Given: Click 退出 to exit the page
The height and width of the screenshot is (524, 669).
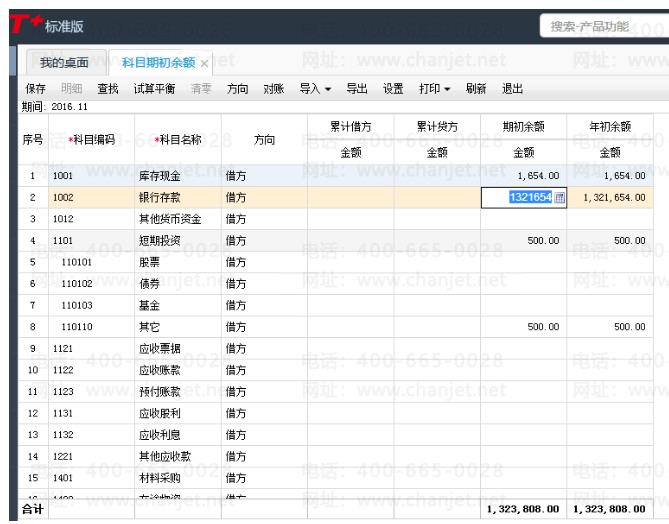Looking at the screenshot, I should (x=513, y=89).
